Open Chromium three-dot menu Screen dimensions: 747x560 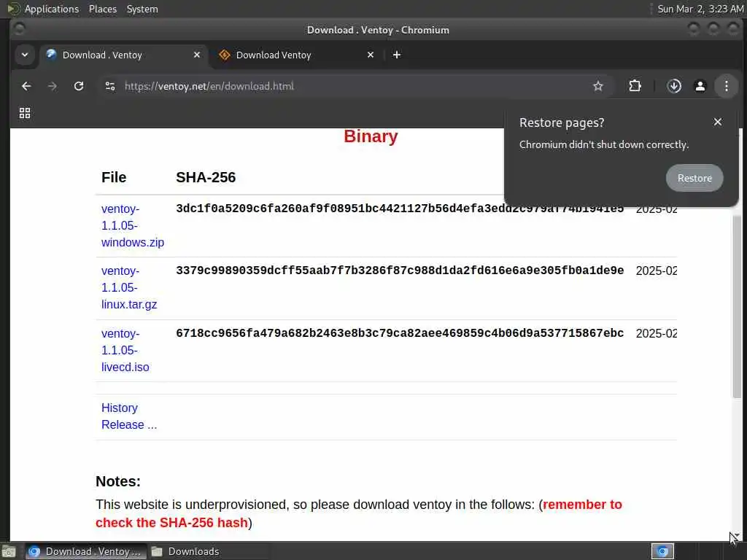pos(727,86)
